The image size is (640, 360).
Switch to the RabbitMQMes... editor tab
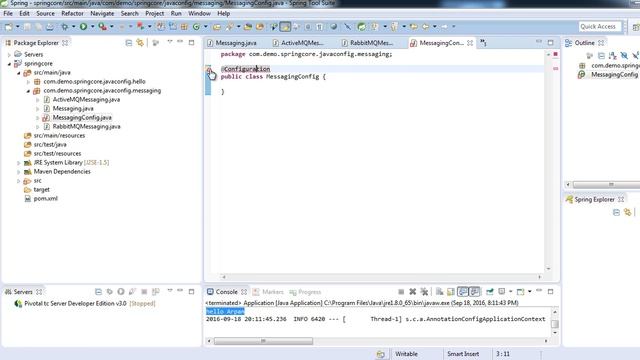point(367,43)
